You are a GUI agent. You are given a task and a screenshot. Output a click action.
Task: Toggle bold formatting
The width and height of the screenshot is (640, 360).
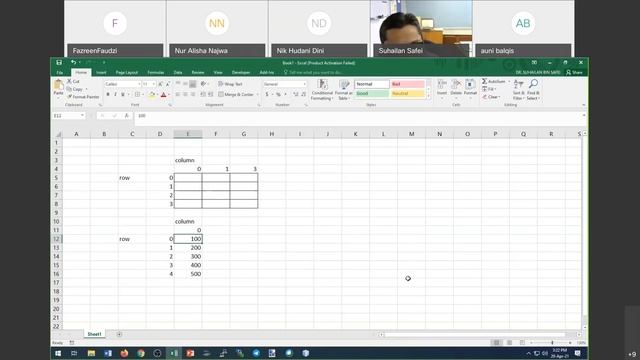coord(108,95)
